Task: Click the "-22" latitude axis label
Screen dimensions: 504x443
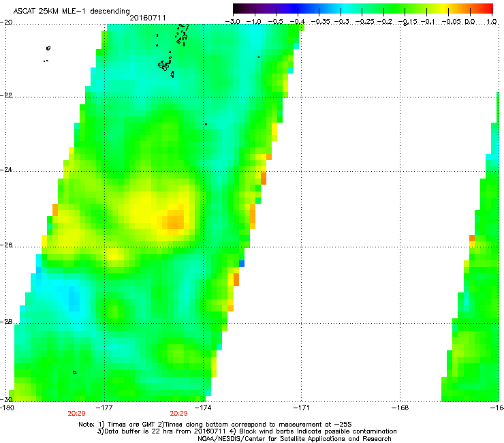Action: coord(6,95)
